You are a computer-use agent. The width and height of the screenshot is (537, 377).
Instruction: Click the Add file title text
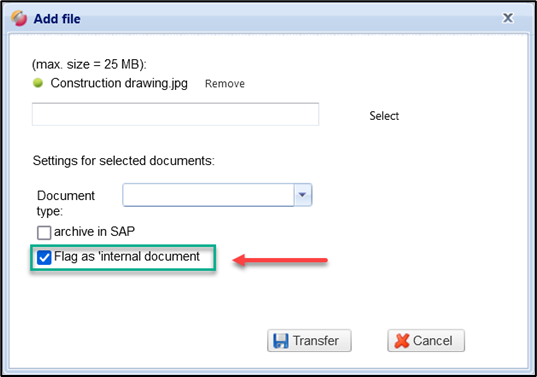click(x=57, y=19)
